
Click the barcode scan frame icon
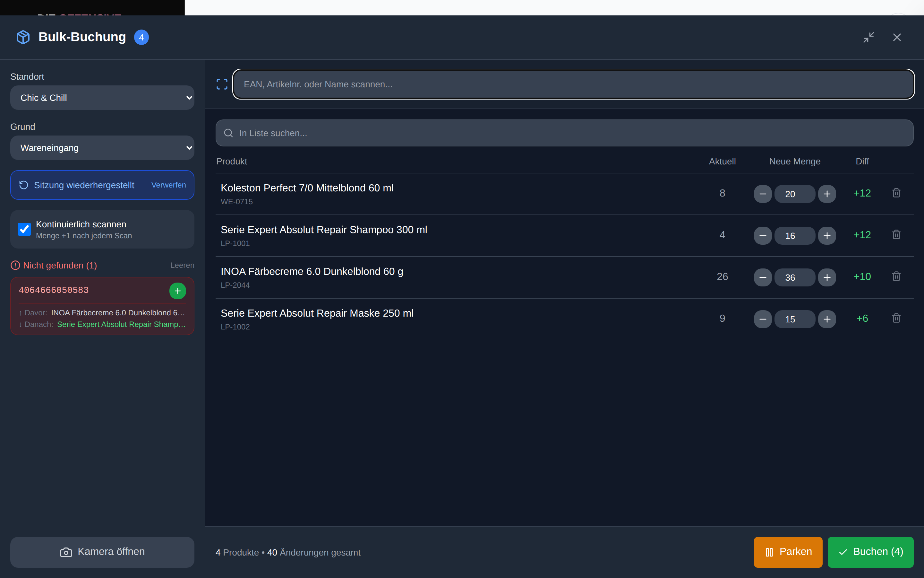(222, 84)
